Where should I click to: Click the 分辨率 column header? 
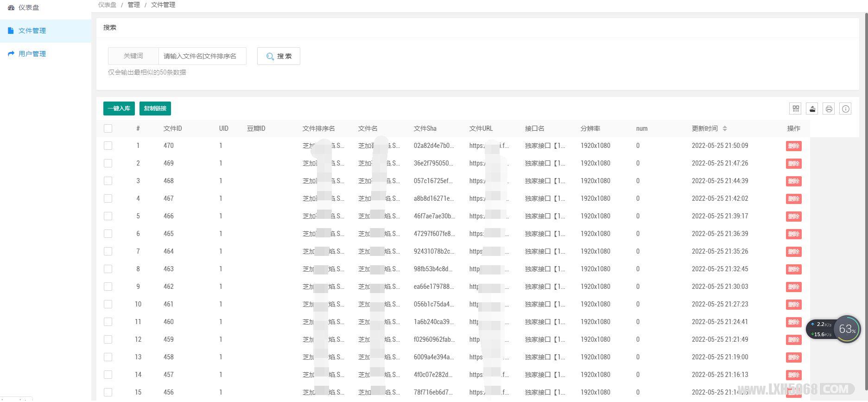point(590,128)
